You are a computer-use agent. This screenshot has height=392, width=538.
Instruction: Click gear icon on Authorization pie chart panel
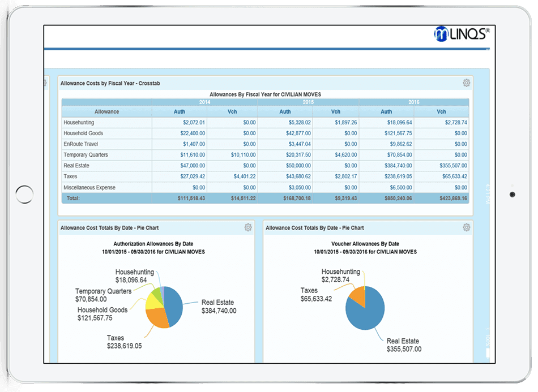[x=248, y=227]
